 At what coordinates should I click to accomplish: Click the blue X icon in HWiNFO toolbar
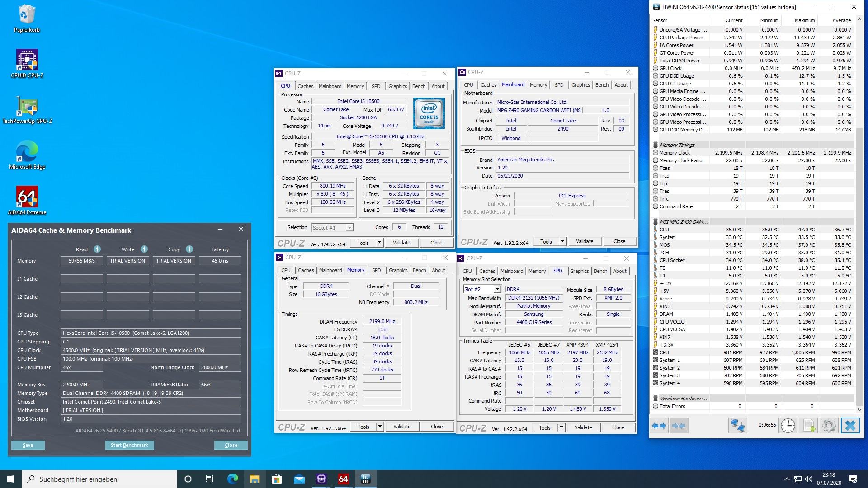pyautogui.click(x=850, y=426)
